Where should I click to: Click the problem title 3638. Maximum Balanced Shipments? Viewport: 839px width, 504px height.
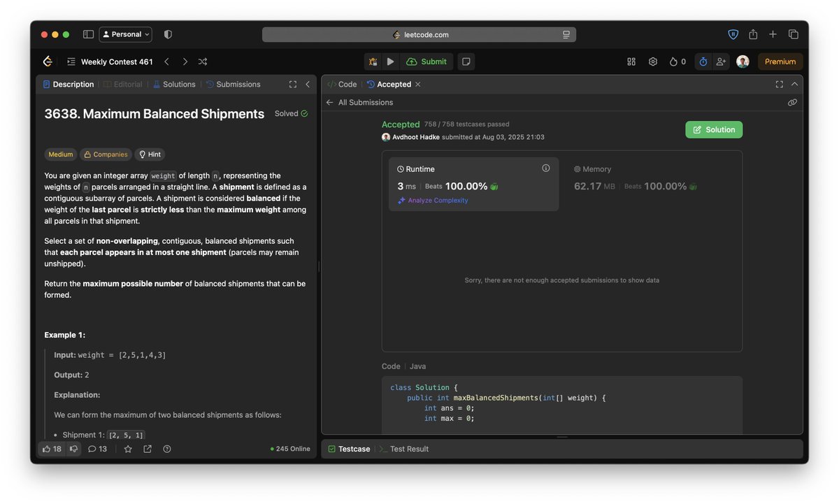point(155,114)
